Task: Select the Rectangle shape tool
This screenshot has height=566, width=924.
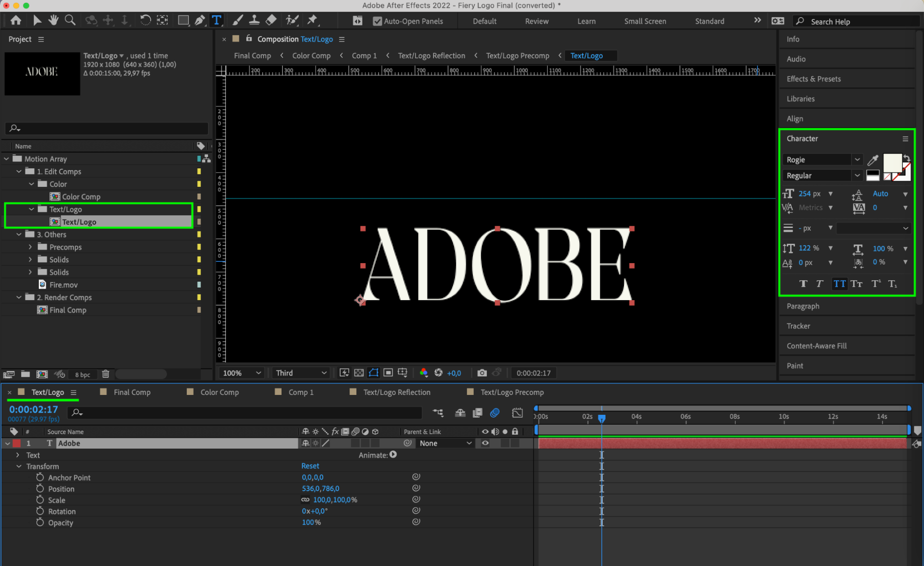Action: [183, 20]
